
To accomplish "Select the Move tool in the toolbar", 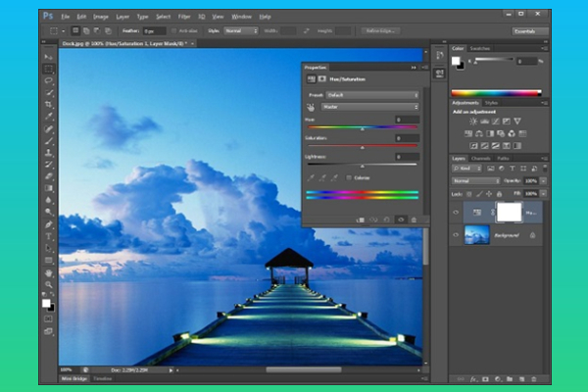I will click(x=48, y=58).
